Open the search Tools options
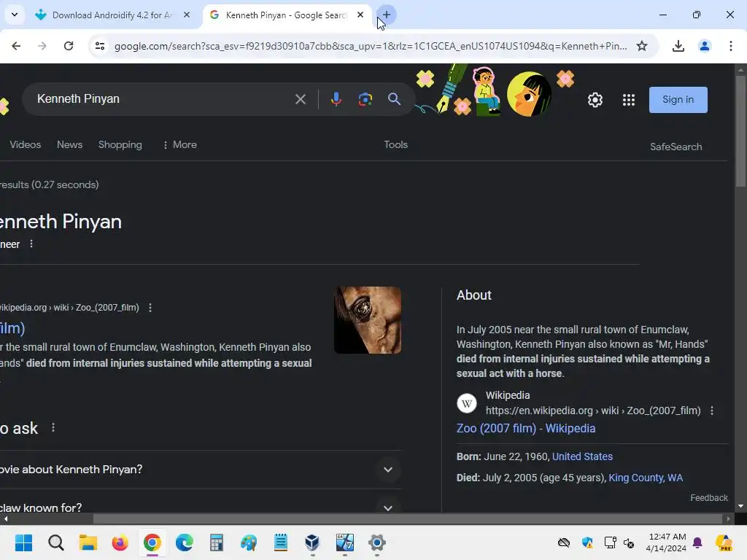Viewport: 747px width, 560px height. click(x=396, y=145)
